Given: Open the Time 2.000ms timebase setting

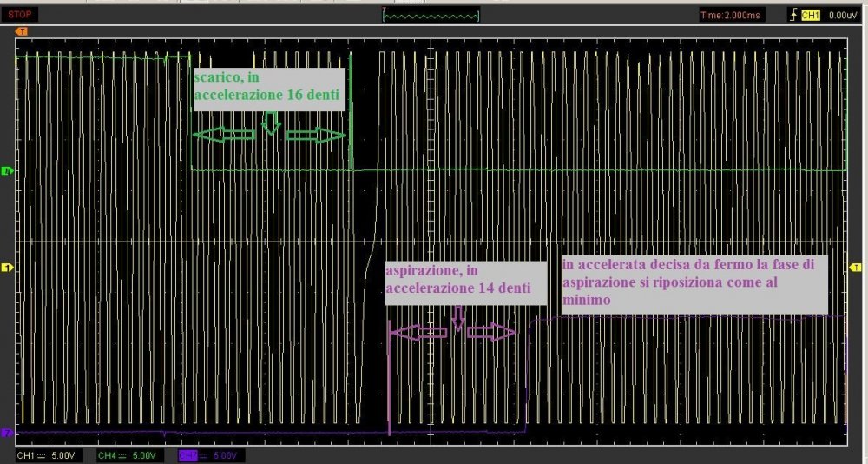Looking at the screenshot, I should [x=733, y=15].
